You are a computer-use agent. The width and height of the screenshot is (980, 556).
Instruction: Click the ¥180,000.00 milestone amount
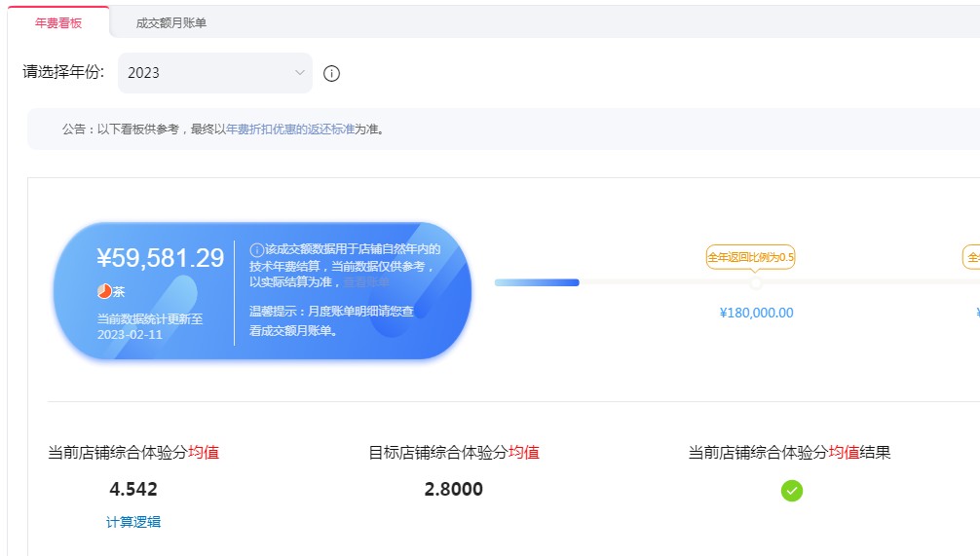(756, 313)
